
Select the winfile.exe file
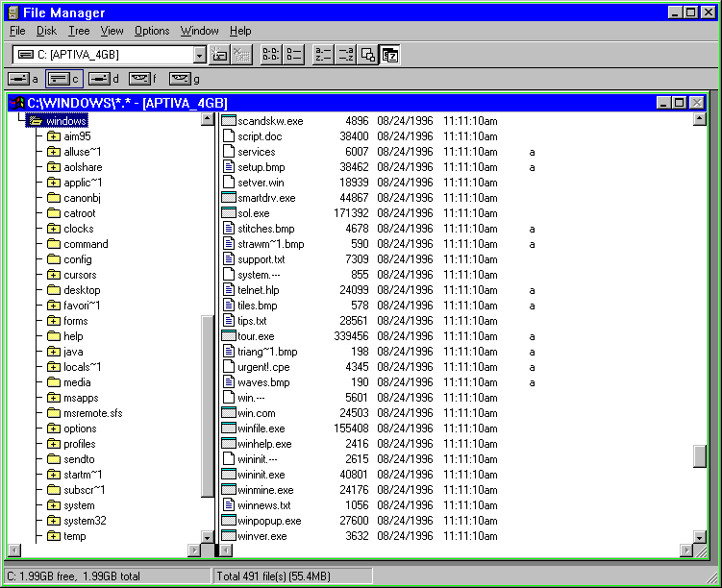pos(261,429)
